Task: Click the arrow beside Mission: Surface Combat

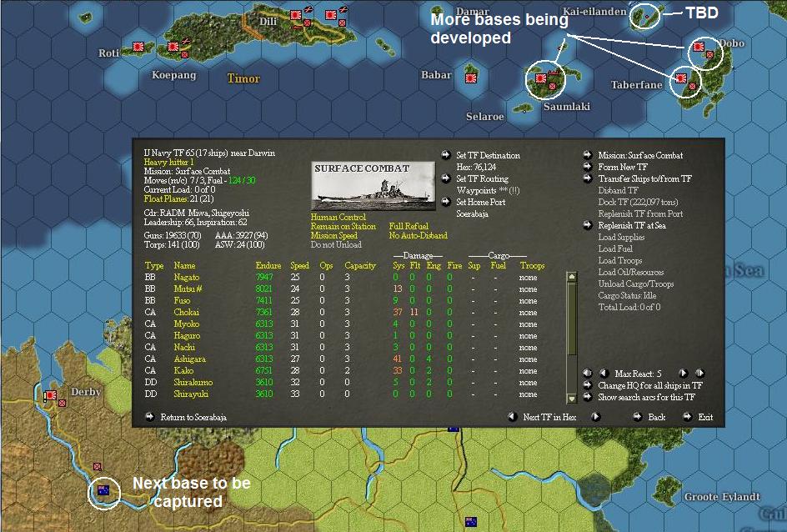Action: pos(588,155)
